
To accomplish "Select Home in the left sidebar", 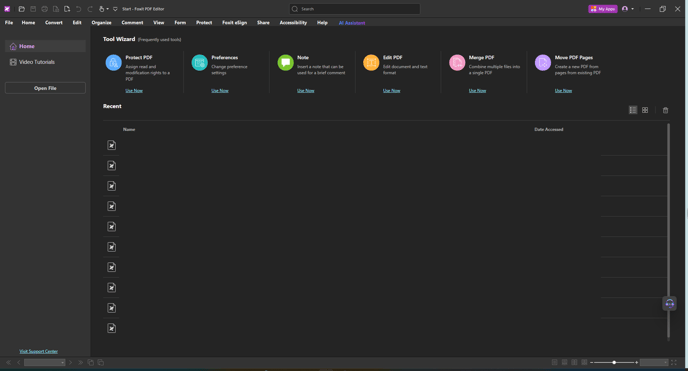I will pos(45,46).
